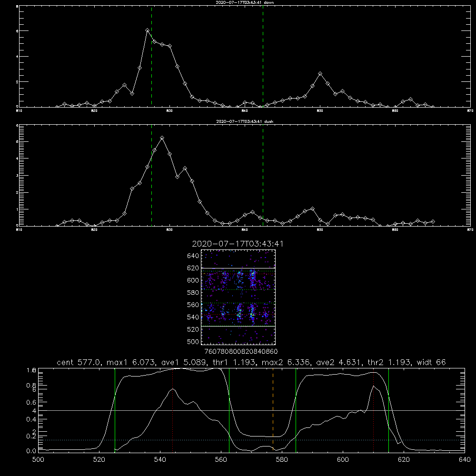Click the 540 label on the bottom plot's x-axis
476x476 pixels.
(160, 460)
